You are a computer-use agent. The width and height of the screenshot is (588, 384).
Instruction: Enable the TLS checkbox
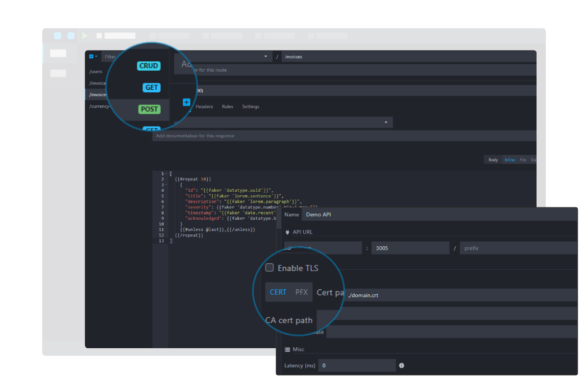(x=269, y=268)
